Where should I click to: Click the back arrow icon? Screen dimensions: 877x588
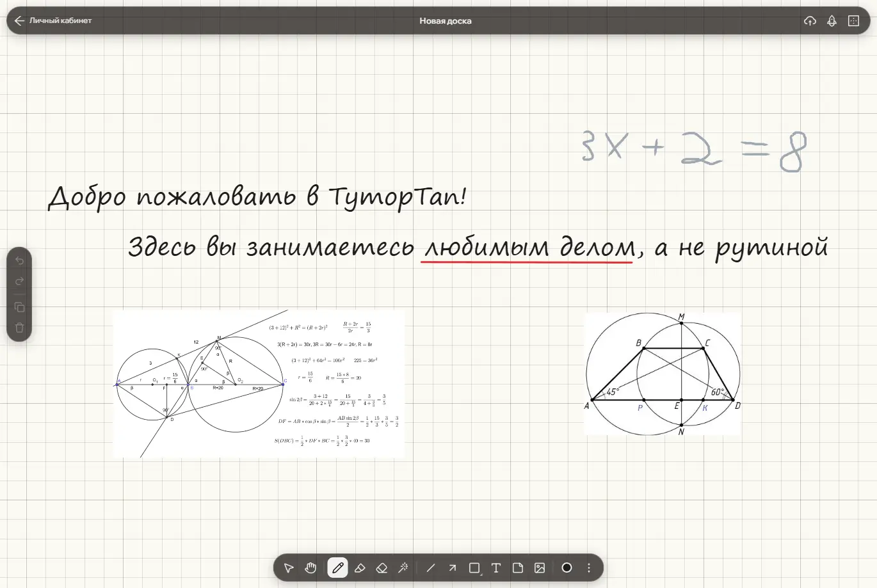tap(19, 20)
